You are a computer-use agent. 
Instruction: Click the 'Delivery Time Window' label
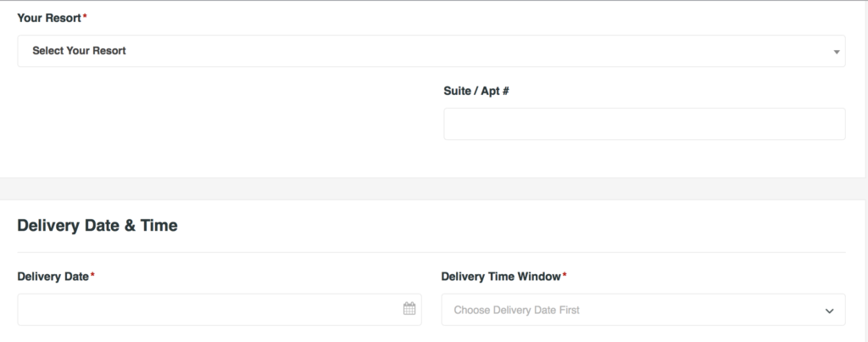501,277
